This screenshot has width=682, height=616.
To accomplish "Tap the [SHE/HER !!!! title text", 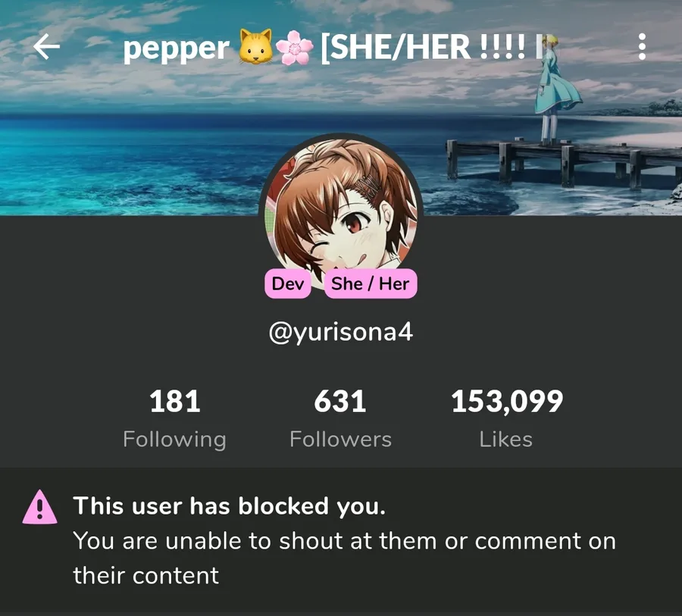I will tap(423, 47).
